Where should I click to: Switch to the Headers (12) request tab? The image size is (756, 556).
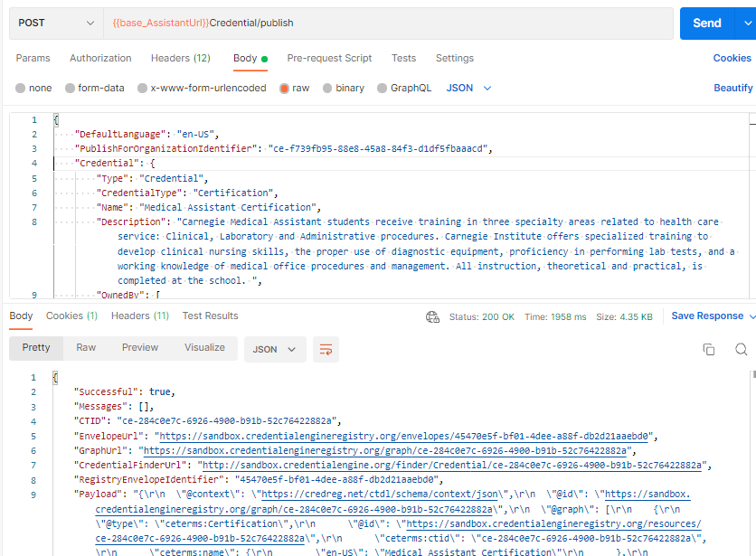click(x=182, y=57)
